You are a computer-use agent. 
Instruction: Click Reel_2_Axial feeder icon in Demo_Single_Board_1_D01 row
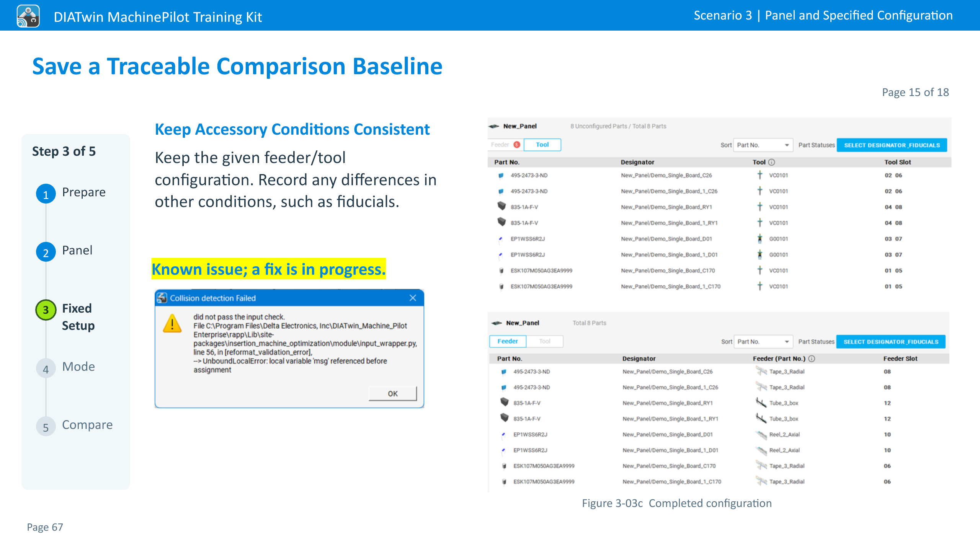point(761,450)
